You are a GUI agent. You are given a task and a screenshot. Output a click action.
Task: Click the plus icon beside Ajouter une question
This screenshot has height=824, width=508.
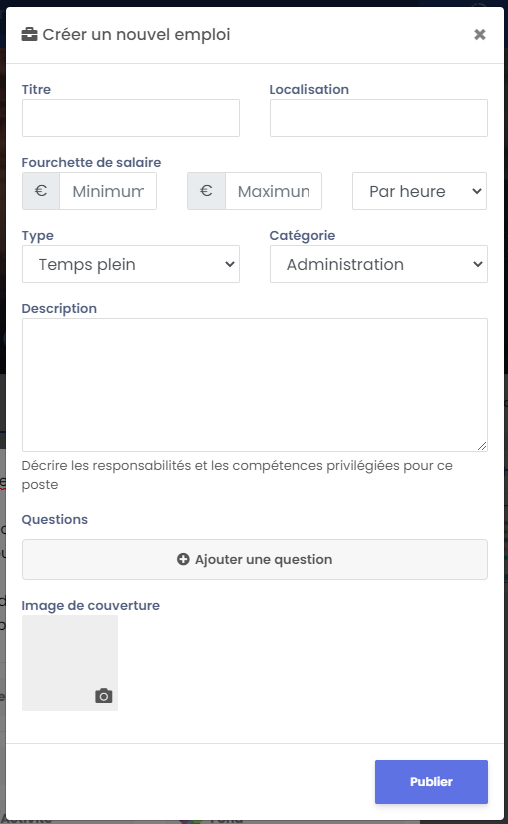[183, 559]
